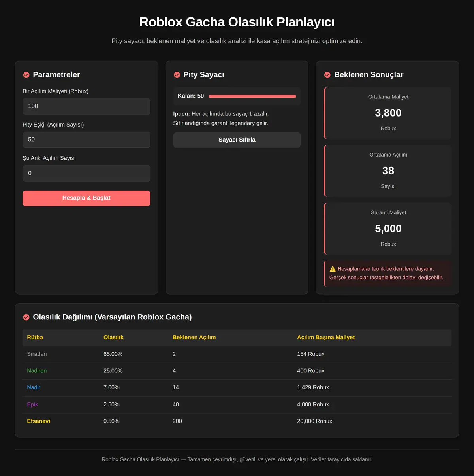Click the 400 Robux cost cell
The width and height of the screenshot is (474, 476).
coord(311,371)
